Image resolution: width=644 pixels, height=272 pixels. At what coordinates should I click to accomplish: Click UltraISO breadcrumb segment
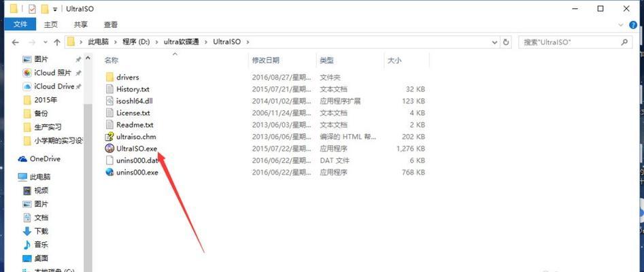tap(226, 42)
